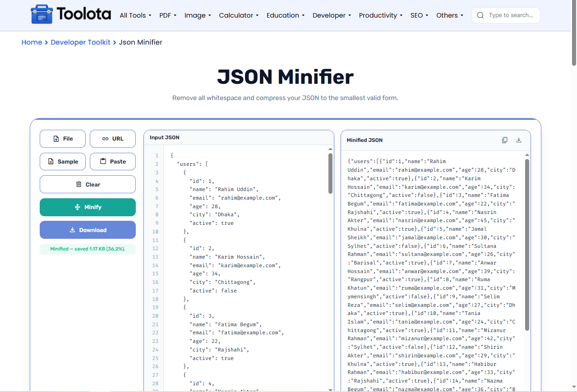Click the URL import button
The width and height of the screenshot is (577, 392).
(x=113, y=139)
